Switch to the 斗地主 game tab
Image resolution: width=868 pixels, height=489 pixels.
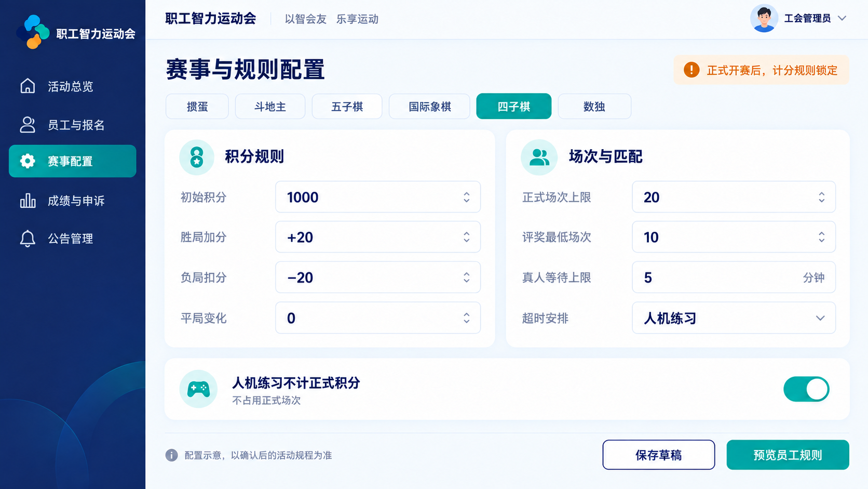(270, 107)
